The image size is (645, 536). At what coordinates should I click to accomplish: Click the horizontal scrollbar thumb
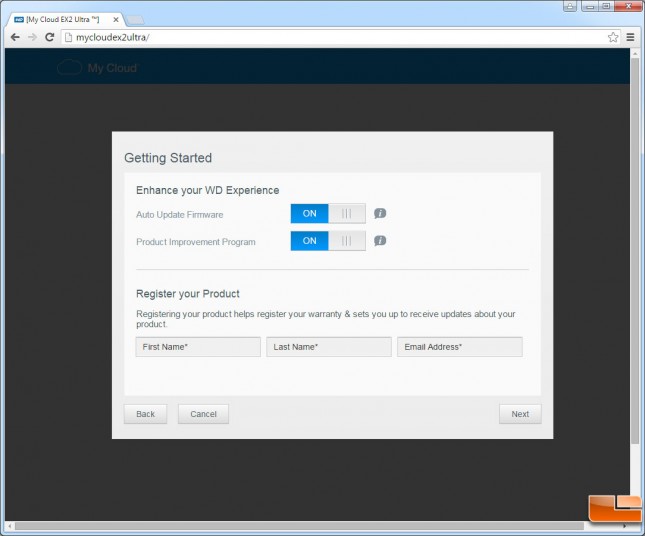pyautogui.click(x=299, y=526)
